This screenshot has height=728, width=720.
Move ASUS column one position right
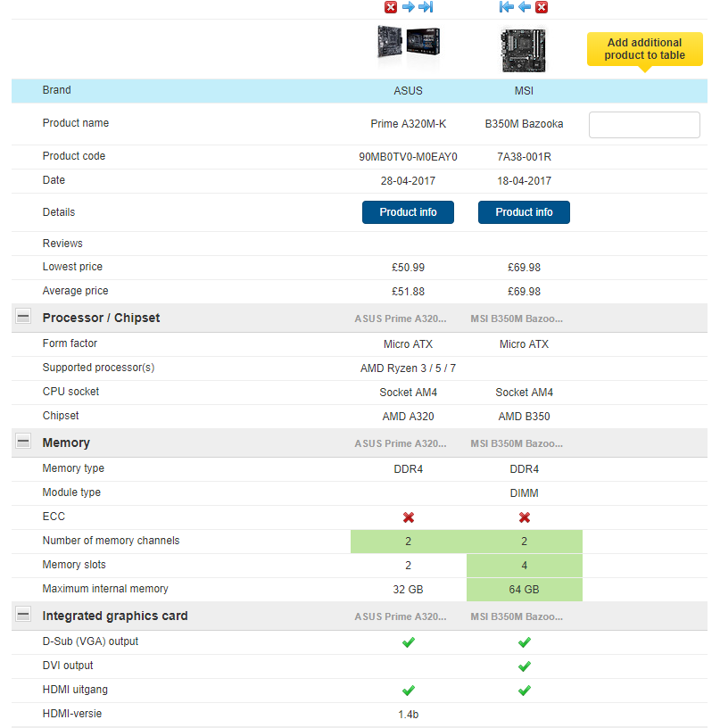click(x=408, y=7)
